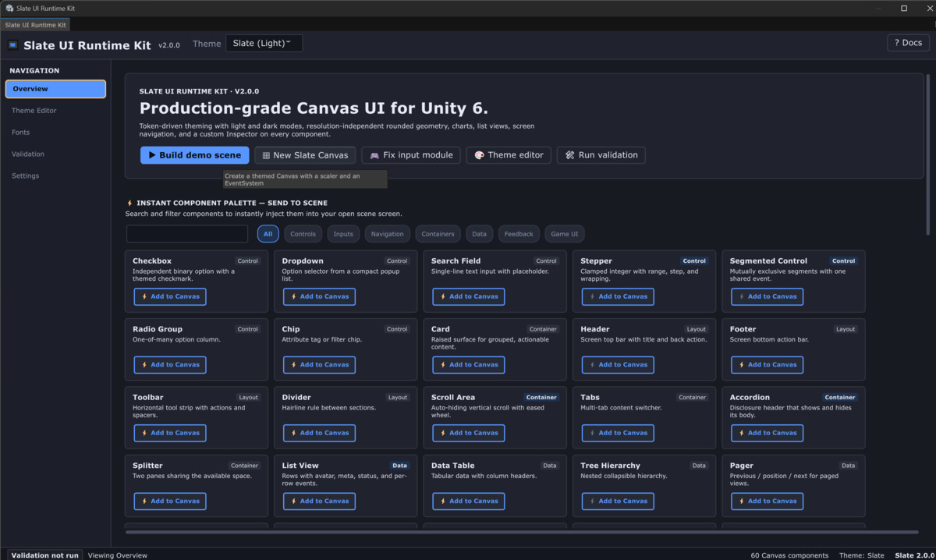Click lightning icon on Footer Add to Canvas

click(x=741, y=365)
